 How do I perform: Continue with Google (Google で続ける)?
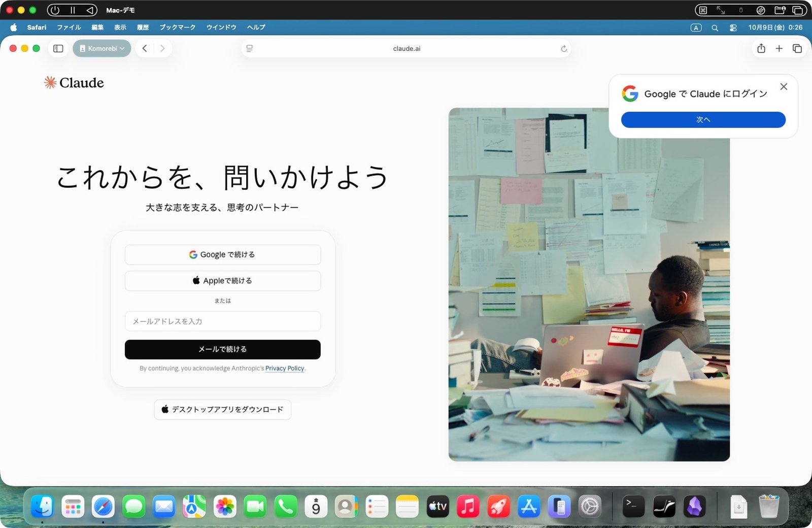point(223,255)
